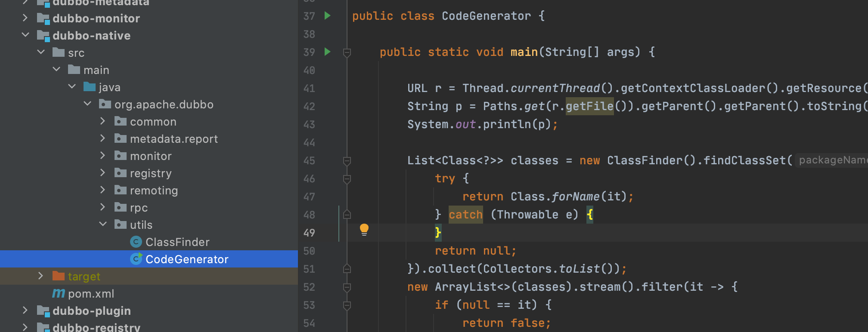The height and width of the screenshot is (332, 868).
Task: Expand the target folder
Action: 41,276
